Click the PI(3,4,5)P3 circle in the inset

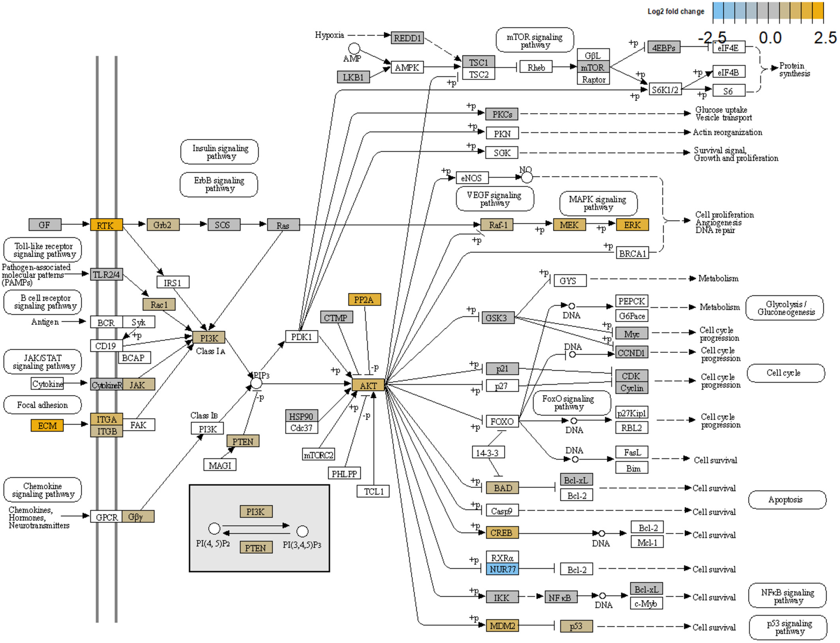(303, 532)
